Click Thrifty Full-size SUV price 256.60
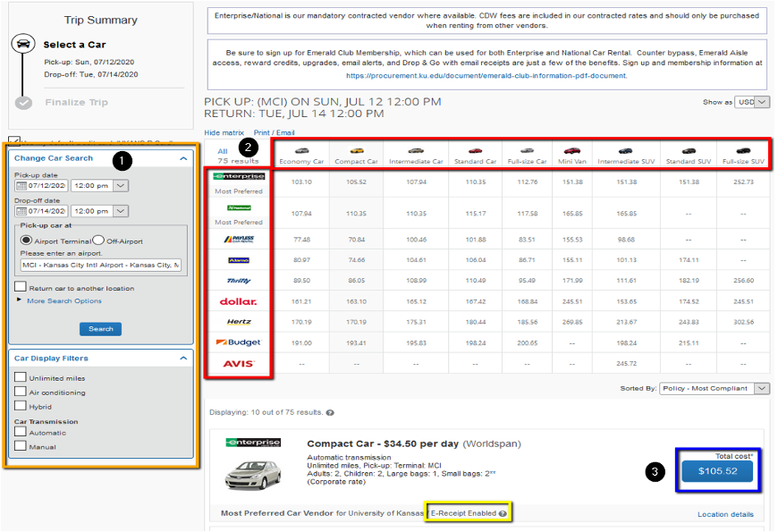This screenshot has width=778, height=532. pos(743,281)
